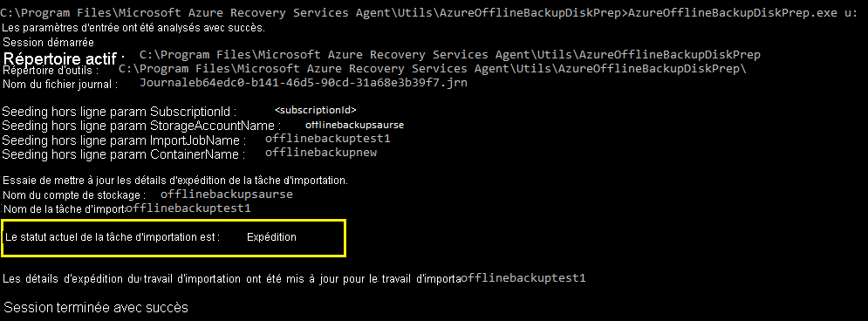
Task: Click the "Répertoire actif" label
Action: pyautogui.click(x=60, y=58)
